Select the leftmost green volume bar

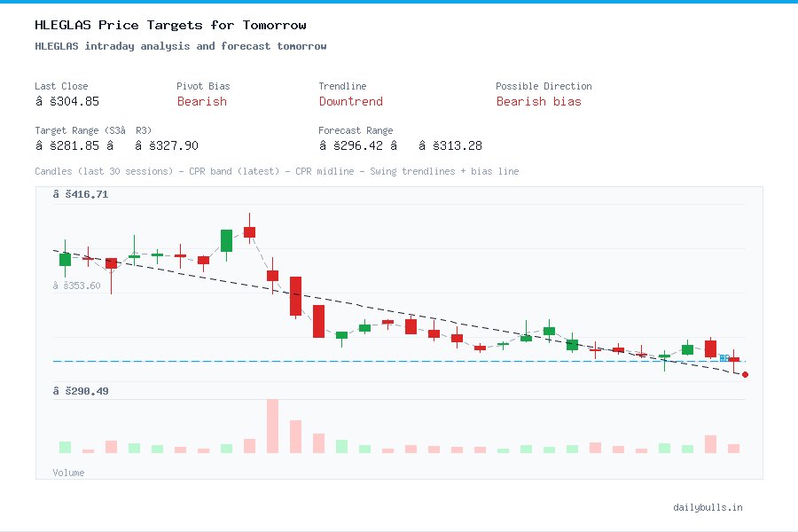click(65, 447)
